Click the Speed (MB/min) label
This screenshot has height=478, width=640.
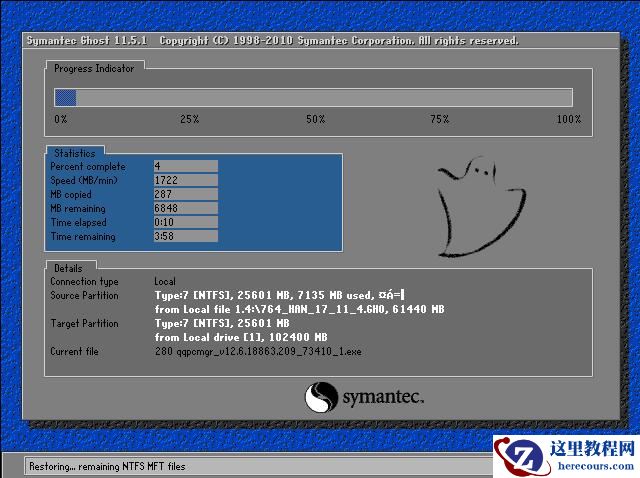84,180
